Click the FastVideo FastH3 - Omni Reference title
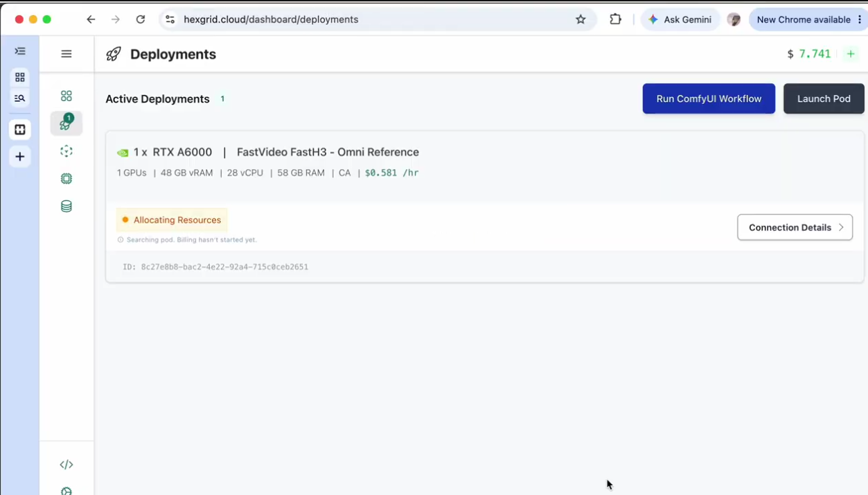Screen dimensions: 868x495 (x=328, y=152)
